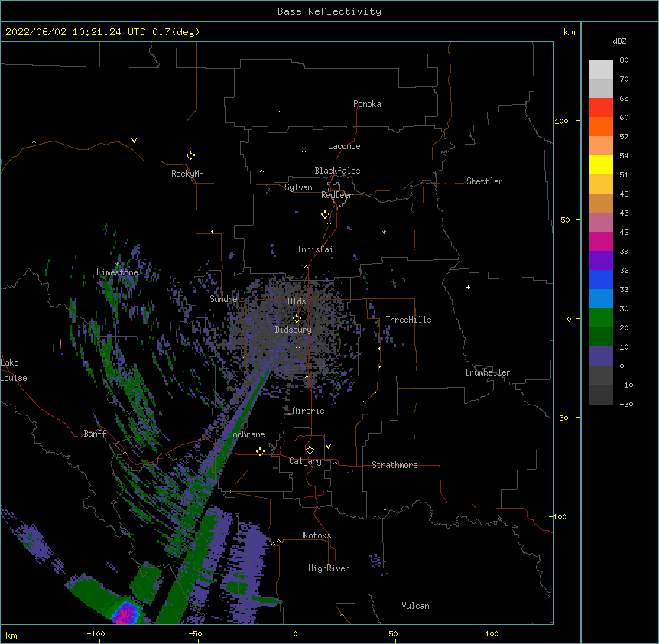Click the yellow diamond marker near RockyMH
Image resolution: width=659 pixels, height=644 pixels.
tap(190, 156)
